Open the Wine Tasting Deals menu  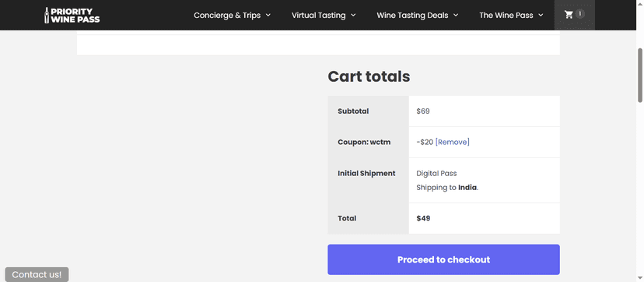coord(418,16)
